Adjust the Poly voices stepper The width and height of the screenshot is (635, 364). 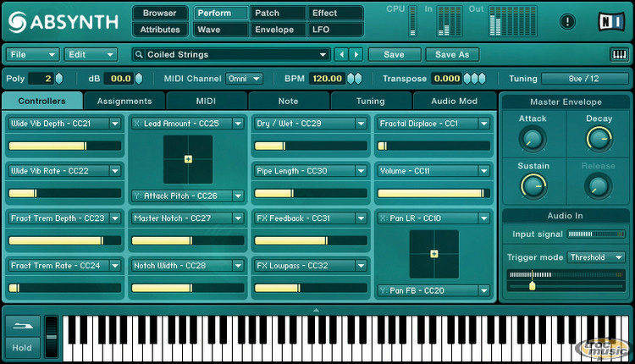pos(59,79)
